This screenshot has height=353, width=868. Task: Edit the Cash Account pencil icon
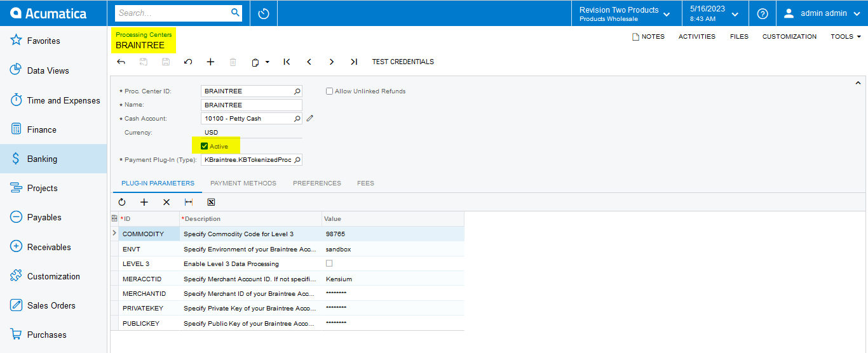(x=310, y=118)
